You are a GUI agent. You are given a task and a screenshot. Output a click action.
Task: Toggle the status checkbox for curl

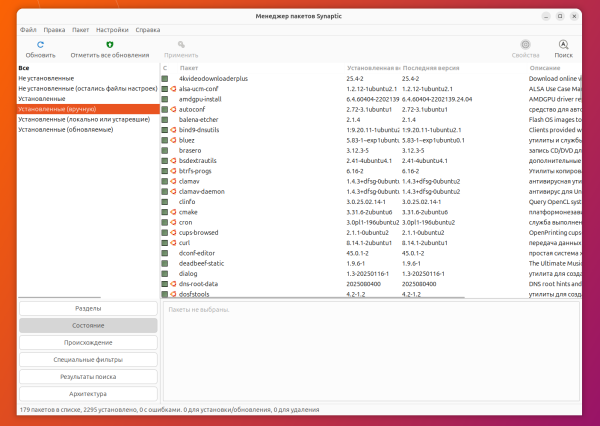[165, 243]
